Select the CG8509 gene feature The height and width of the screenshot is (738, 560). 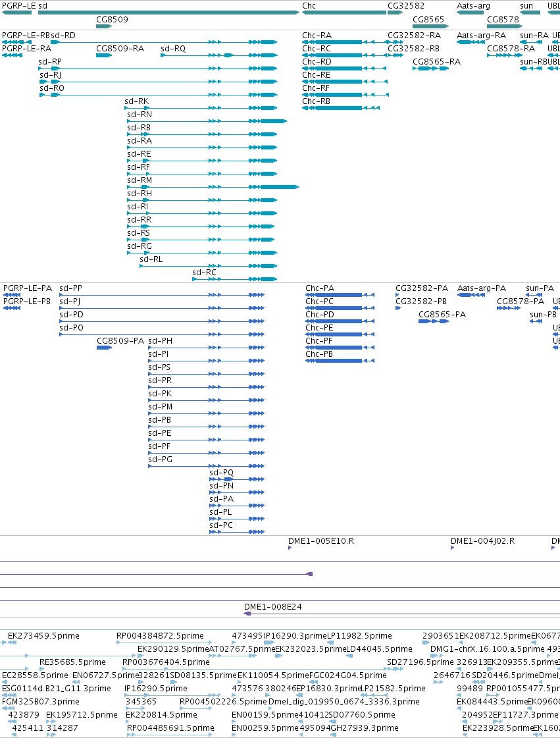coord(103,26)
